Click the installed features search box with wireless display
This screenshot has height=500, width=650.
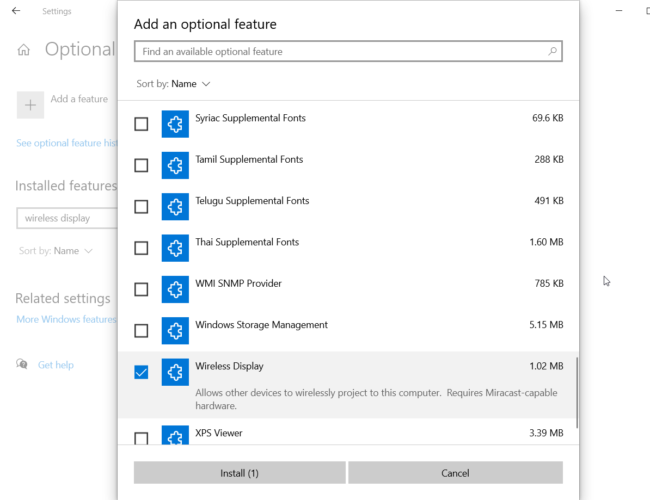tap(67, 218)
